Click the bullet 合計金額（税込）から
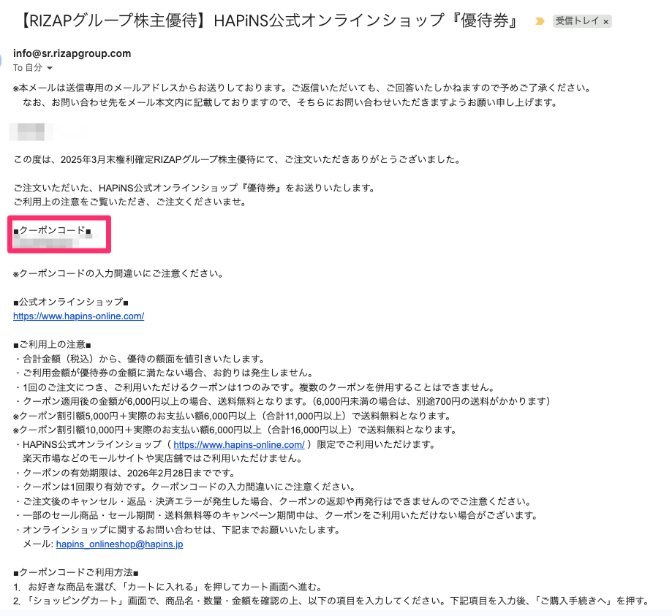The width and height of the screenshot is (672, 616). (x=140, y=359)
